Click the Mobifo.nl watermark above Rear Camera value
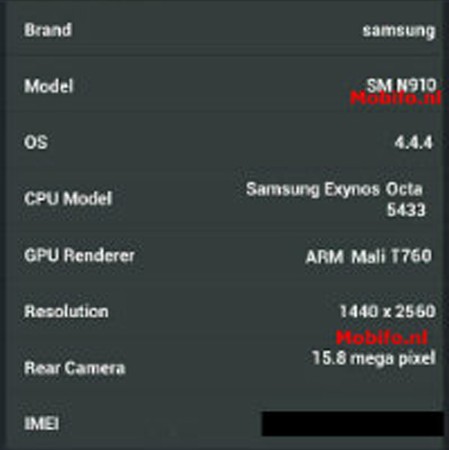Screen dimensions: 449x450 [x=382, y=337]
